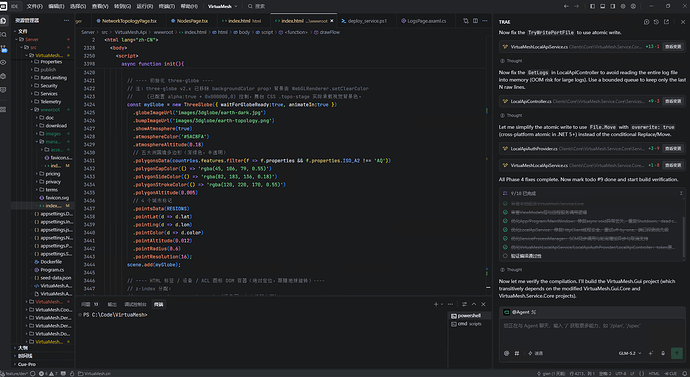Viewport: 690px width, 377px height.
Task: Navigate forward with the right arrow
Action: click(576, 6)
